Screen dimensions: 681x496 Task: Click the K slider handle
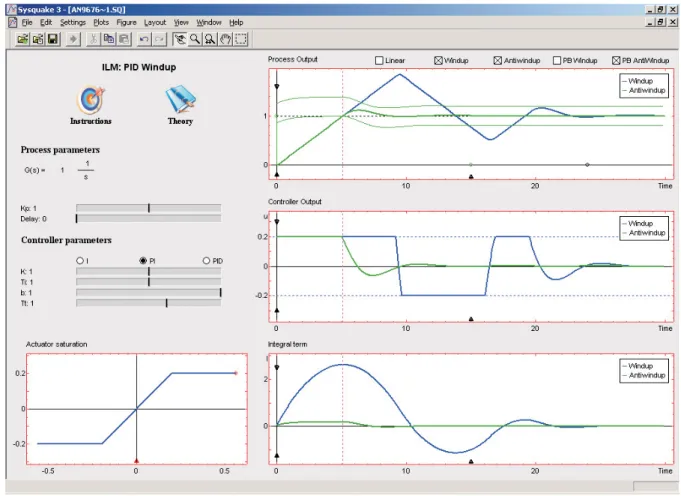coord(149,271)
